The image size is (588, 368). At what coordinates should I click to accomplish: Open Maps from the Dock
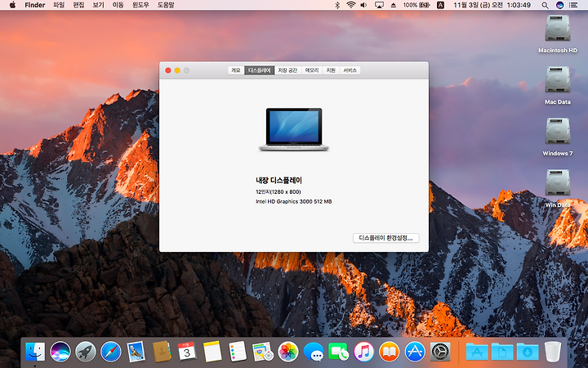pyautogui.click(x=262, y=352)
